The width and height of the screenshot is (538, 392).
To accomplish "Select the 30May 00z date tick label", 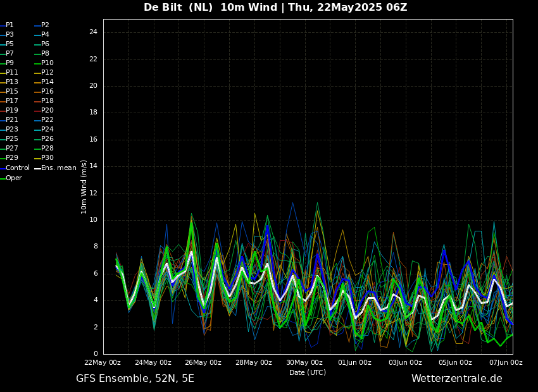I will (304, 363).
